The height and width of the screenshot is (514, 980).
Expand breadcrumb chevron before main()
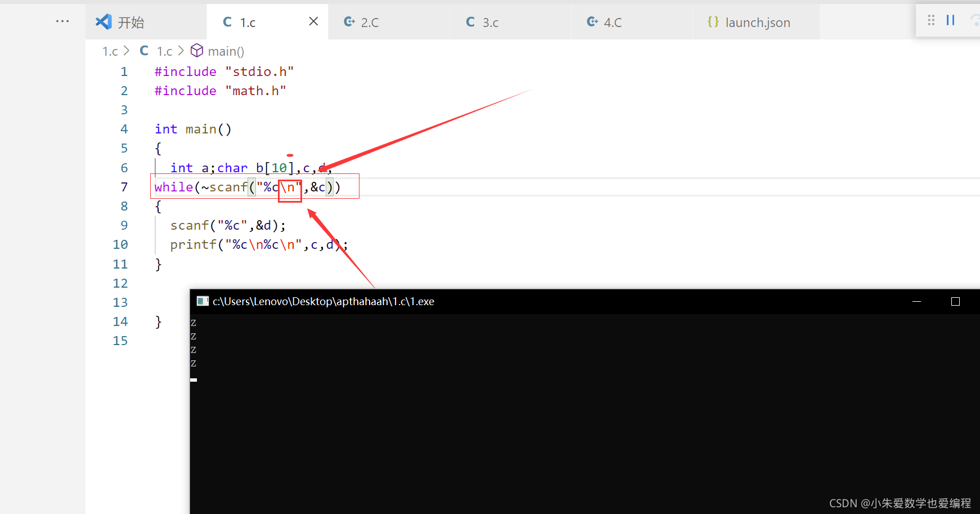(x=181, y=51)
